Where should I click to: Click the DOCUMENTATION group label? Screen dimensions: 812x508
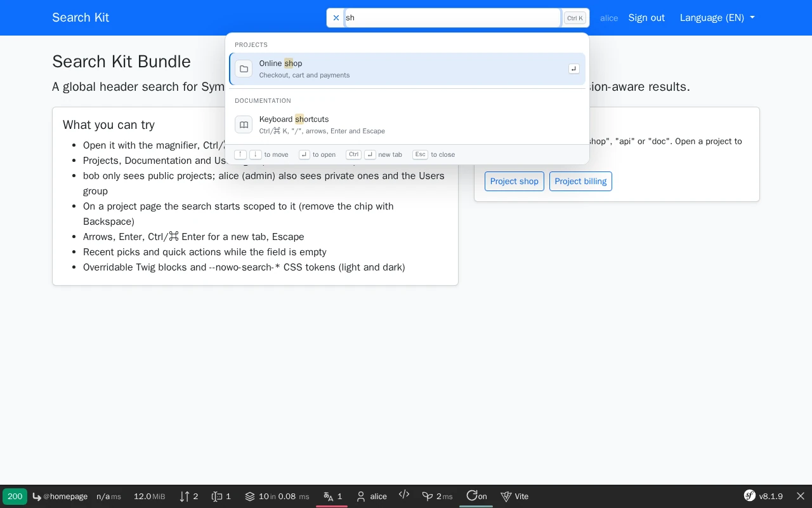pos(263,101)
